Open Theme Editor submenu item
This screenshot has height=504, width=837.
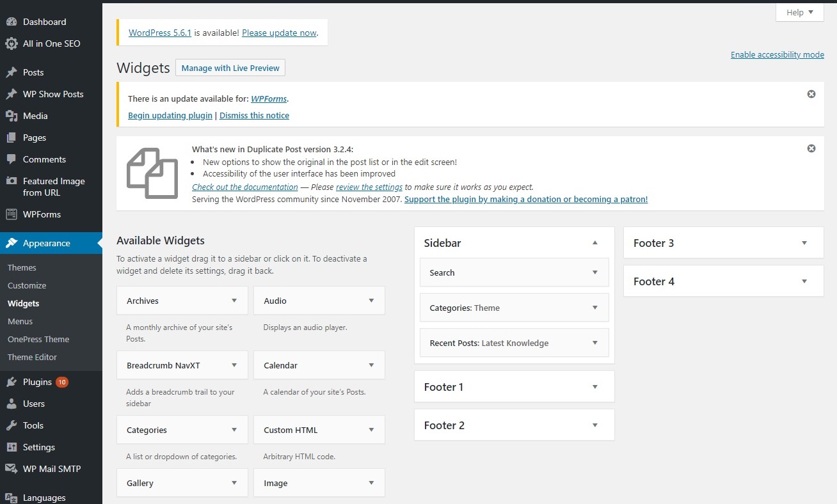click(x=32, y=357)
